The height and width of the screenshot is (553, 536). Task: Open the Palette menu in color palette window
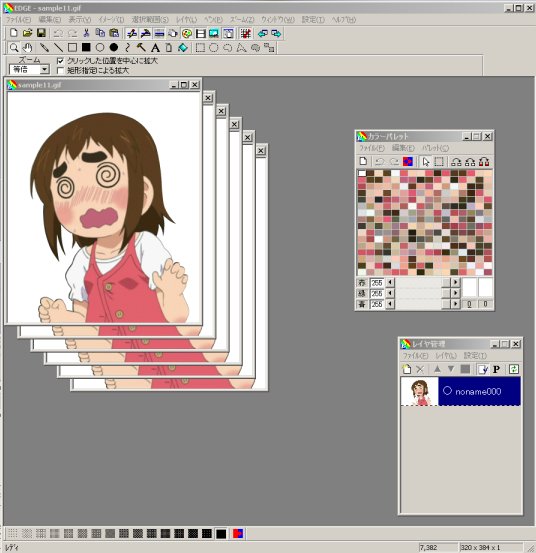point(436,148)
